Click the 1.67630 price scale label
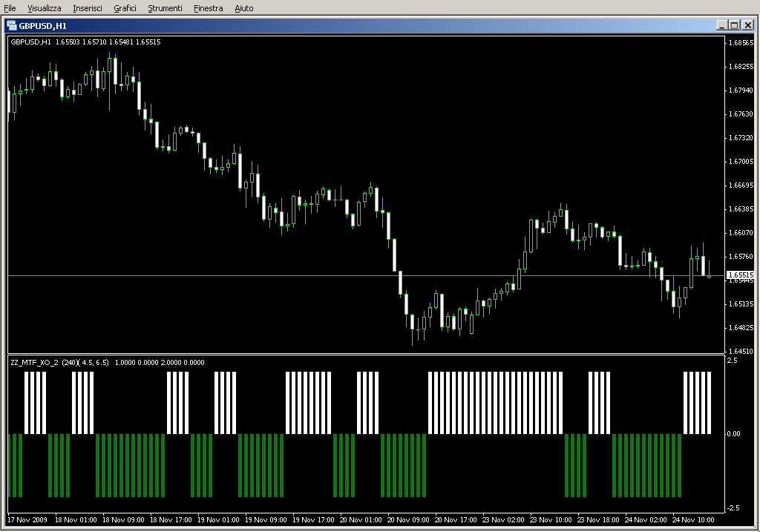Screen dimensions: 760x532 coord(741,114)
